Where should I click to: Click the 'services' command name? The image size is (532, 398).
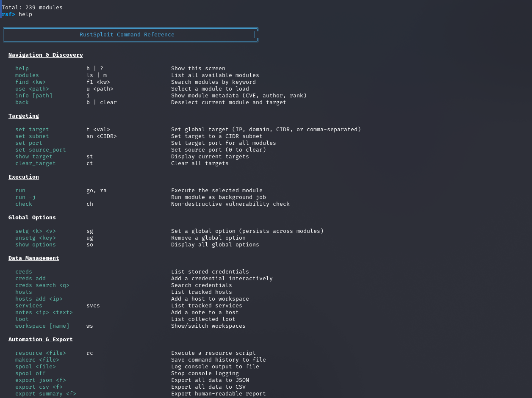pos(29,306)
